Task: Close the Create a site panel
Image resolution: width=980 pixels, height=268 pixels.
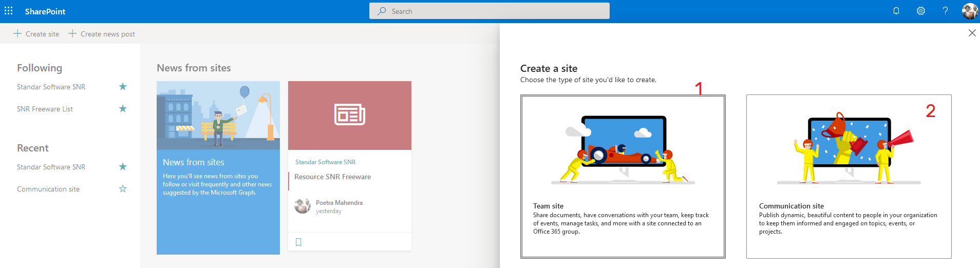Action: click(x=972, y=33)
